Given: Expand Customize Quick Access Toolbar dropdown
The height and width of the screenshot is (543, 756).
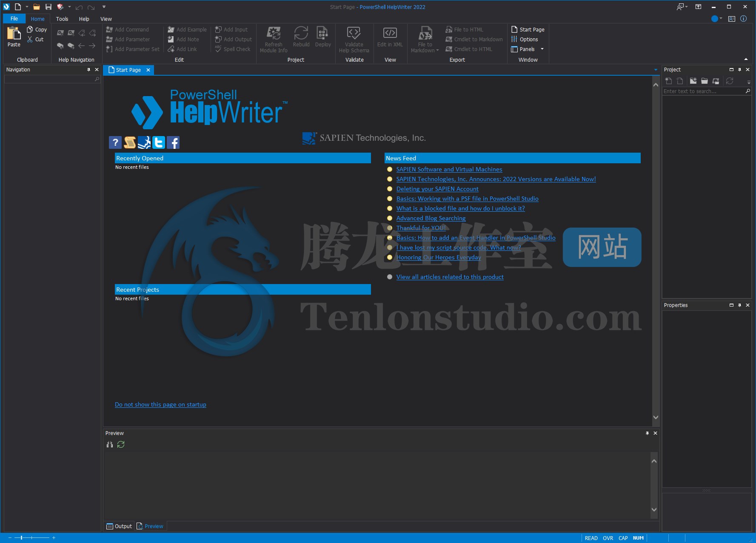Looking at the screenshot, I should (x=104, y=7).
